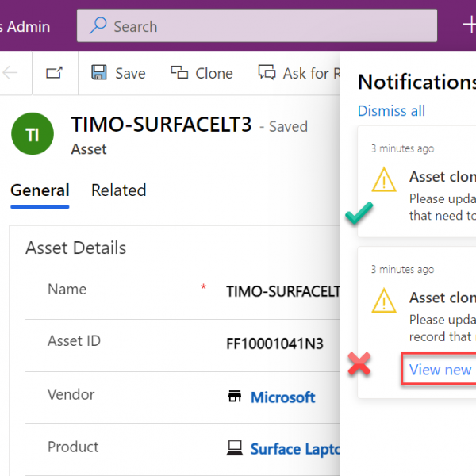
Task: Click the second notification warning triangle
Action: point(384,301)
